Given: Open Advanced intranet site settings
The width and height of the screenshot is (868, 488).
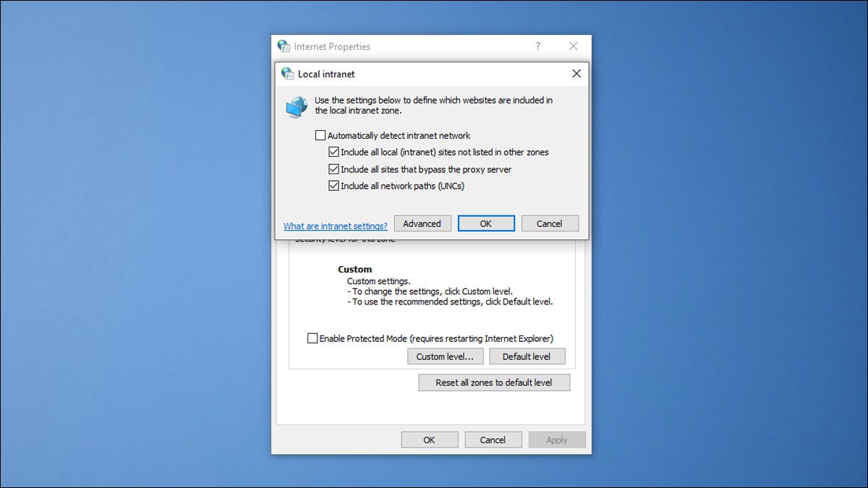Looking at the screenshot, I should coord(422,223).
